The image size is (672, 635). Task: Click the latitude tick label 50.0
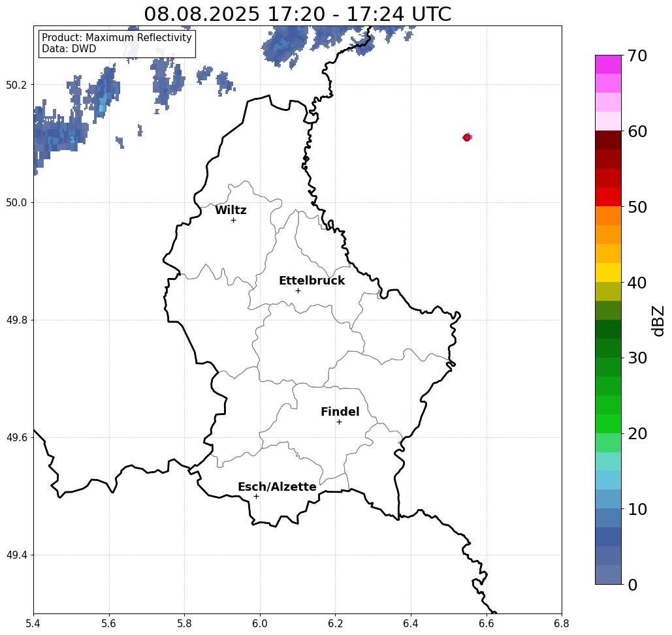(16, 202)
